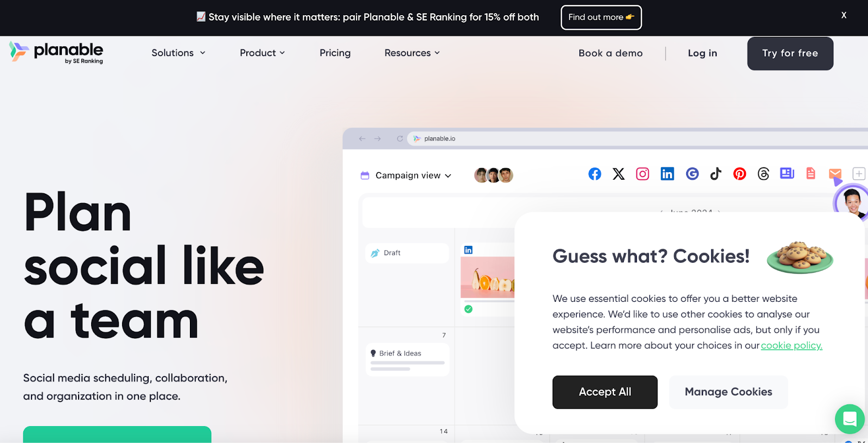This screenshot has height=443, width=868.
Task: Select the X (Twitter) platform icon
Action: tap(618, 174)
